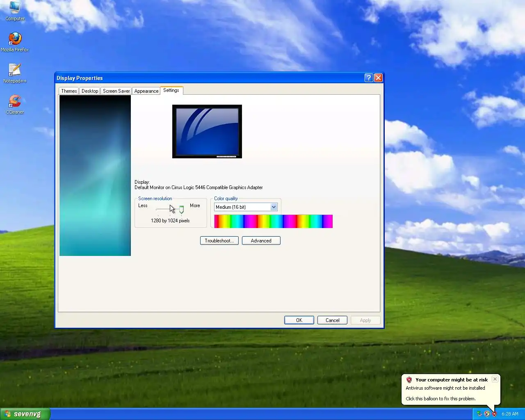Click the "Default Monitor on Cirrus Logic 5446" text
Screen dimensions: 525x420
[199, 187]
